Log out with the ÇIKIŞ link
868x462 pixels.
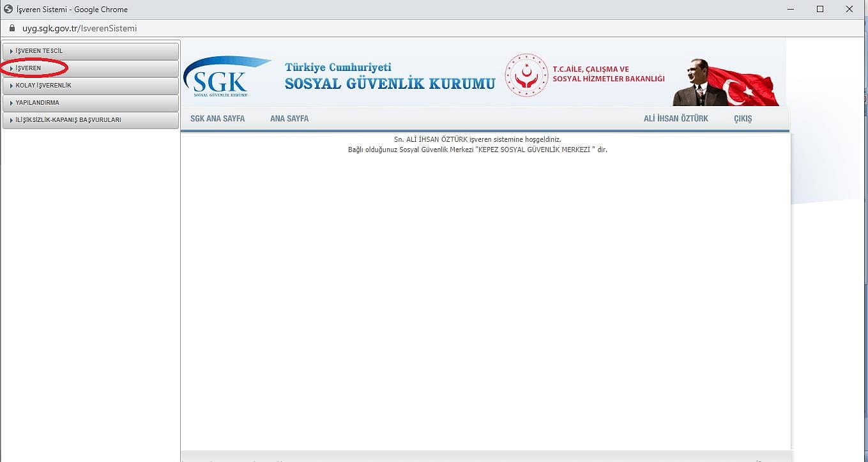coord(743,119)
